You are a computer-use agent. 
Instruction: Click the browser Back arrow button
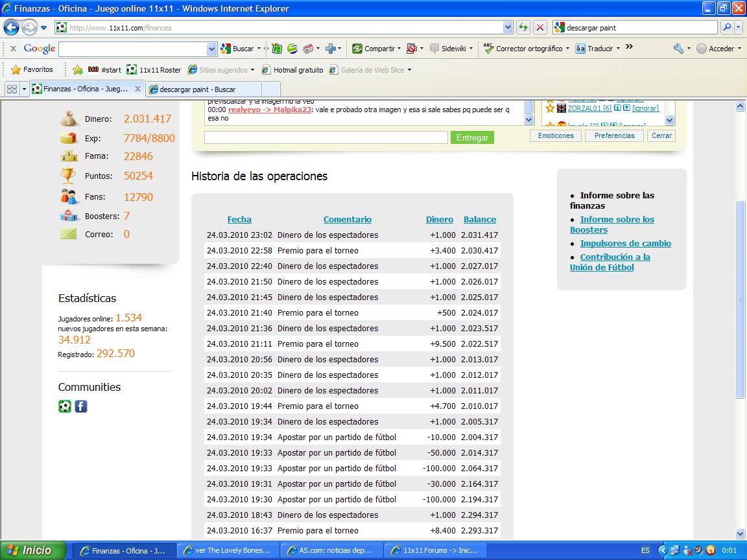click(x=12, y=27)
